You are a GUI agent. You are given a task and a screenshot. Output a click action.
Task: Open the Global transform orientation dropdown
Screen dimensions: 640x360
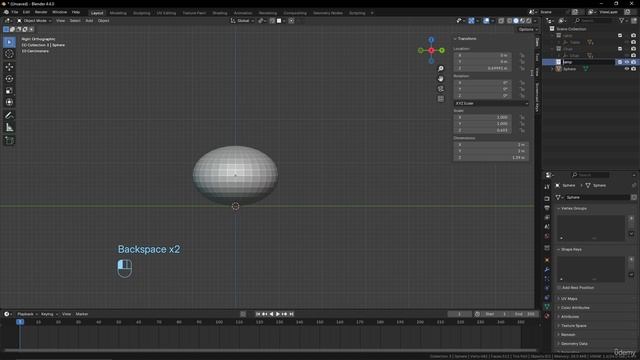click(242, 21)
